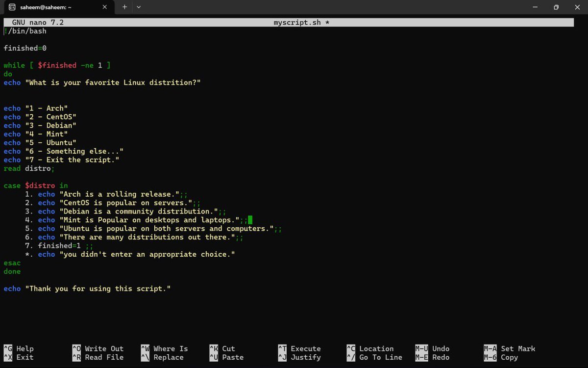Click the ^U Paste shortcut
588x368 pixels.
tap(226, 357)
